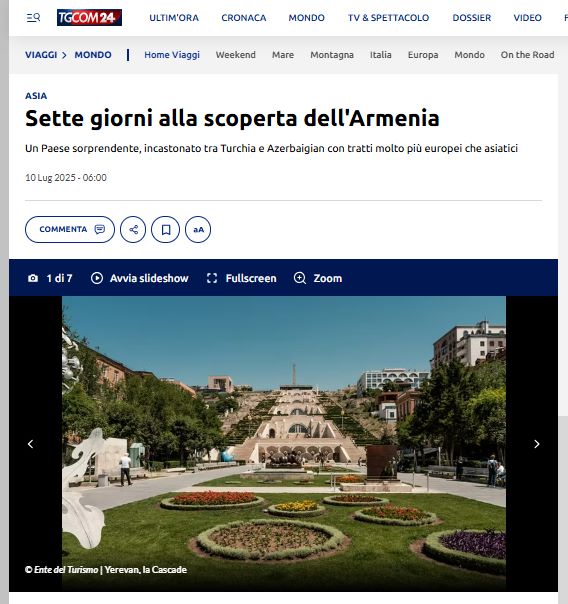Select TV & SPETTACOLO menu

point(389,18)
